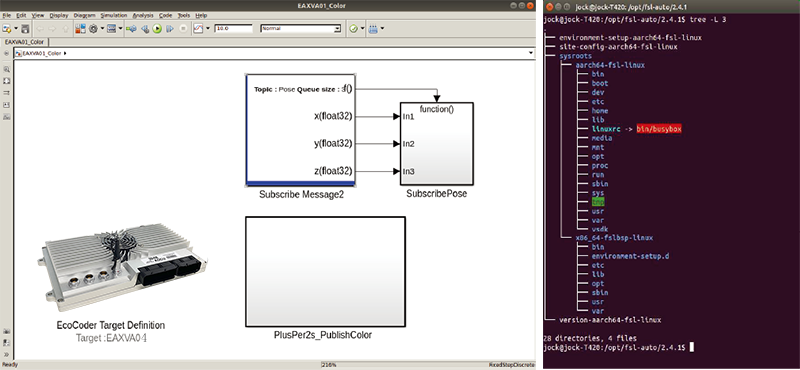The height and width of the screenshot is (370, 800).
Task: Click the EcoCoder Target Definition label
Action: [111, 325]
